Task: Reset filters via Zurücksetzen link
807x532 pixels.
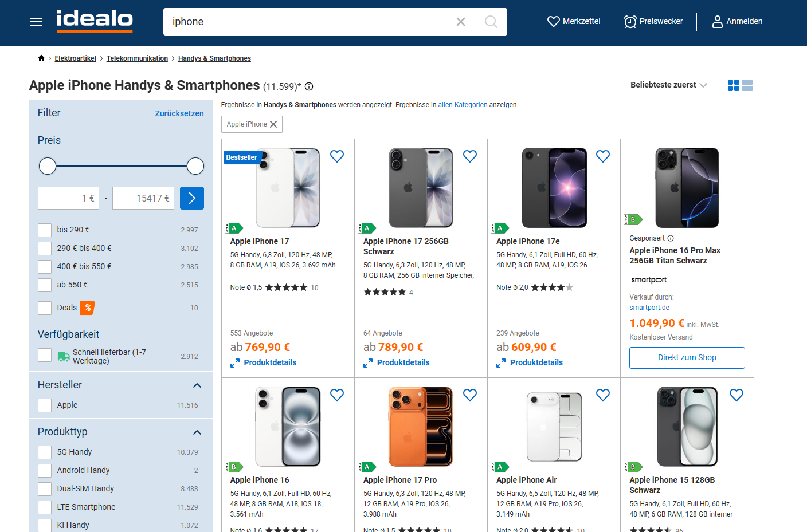Action: pos(179,113)
